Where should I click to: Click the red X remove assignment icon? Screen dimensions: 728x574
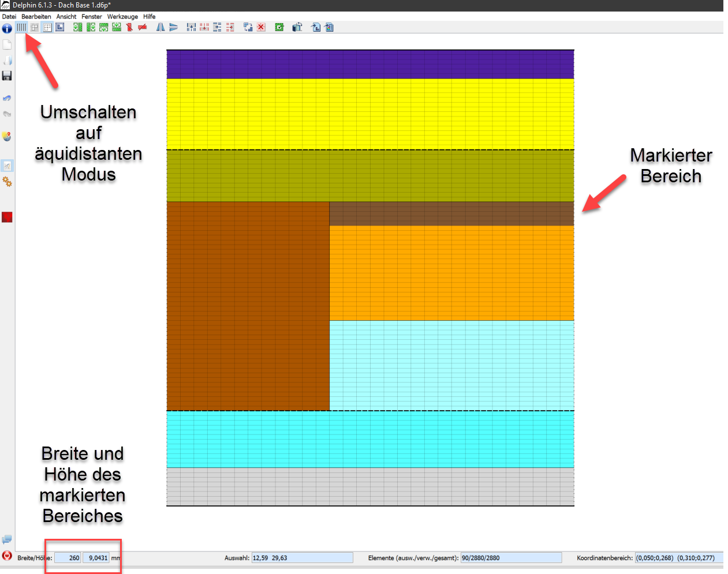[261, 27]
